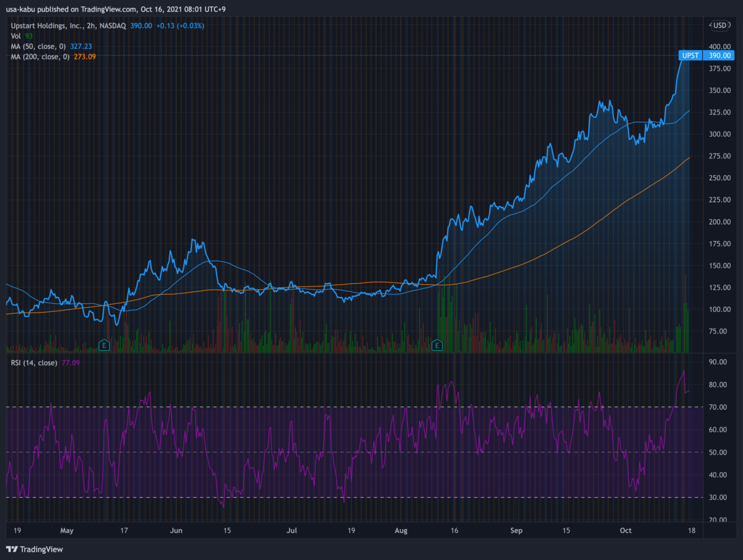The height and width of the screenshot is (560, 743).
Task: Click the 327.23 MA 50 value
Action: click(80, 46)
